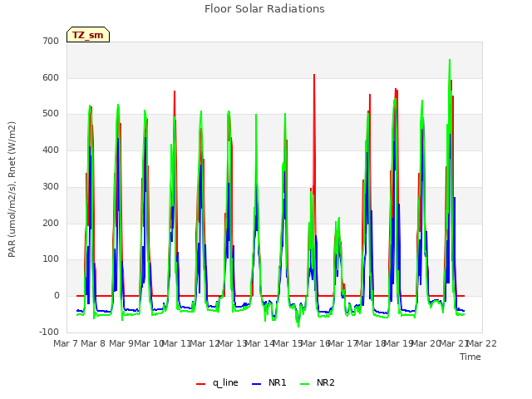The height and width of the screenshot is (399, 532).
Task: Click the green NR2 legend swatch
Action: coord(305,384)
